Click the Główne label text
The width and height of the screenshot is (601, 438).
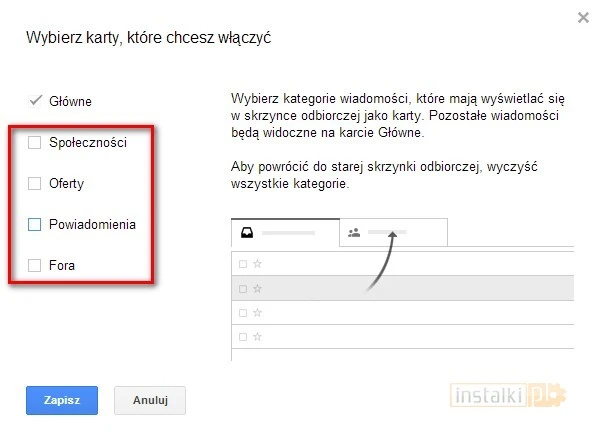(70, 102)
